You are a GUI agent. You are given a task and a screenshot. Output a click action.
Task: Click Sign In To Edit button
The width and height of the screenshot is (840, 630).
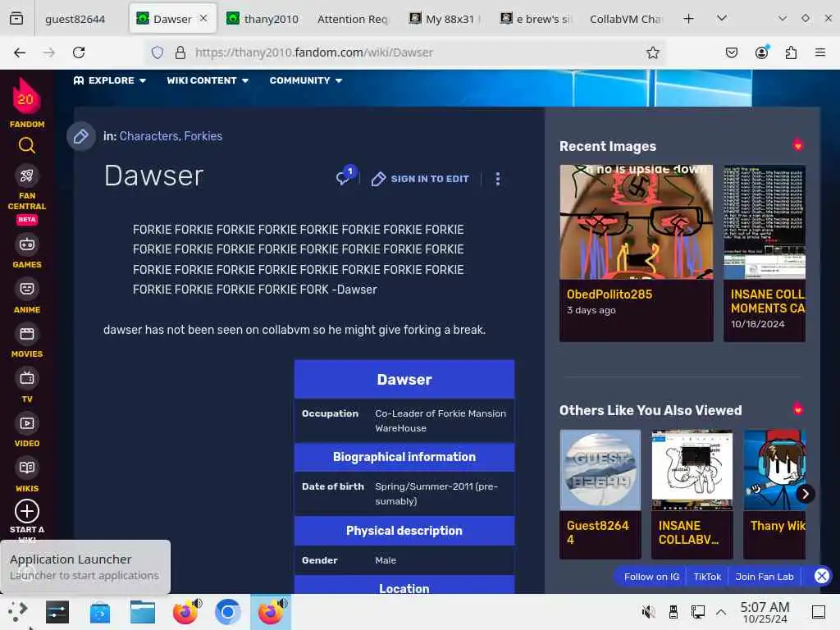[421, 179]
